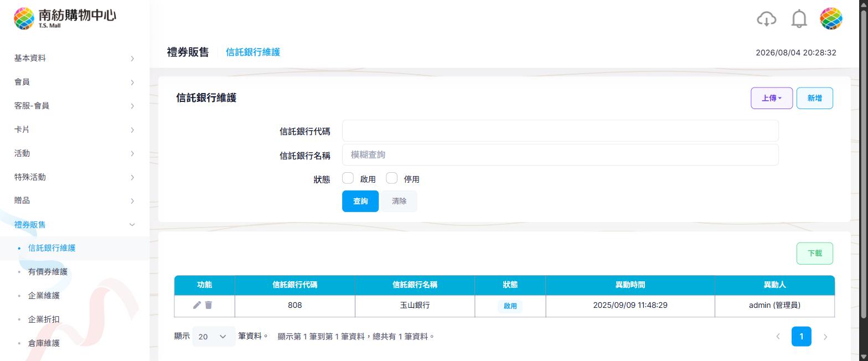Click the timestamp 2025/09/09 11:48:29
Viewport: 868px width, 361px height.
coord(630,305)
